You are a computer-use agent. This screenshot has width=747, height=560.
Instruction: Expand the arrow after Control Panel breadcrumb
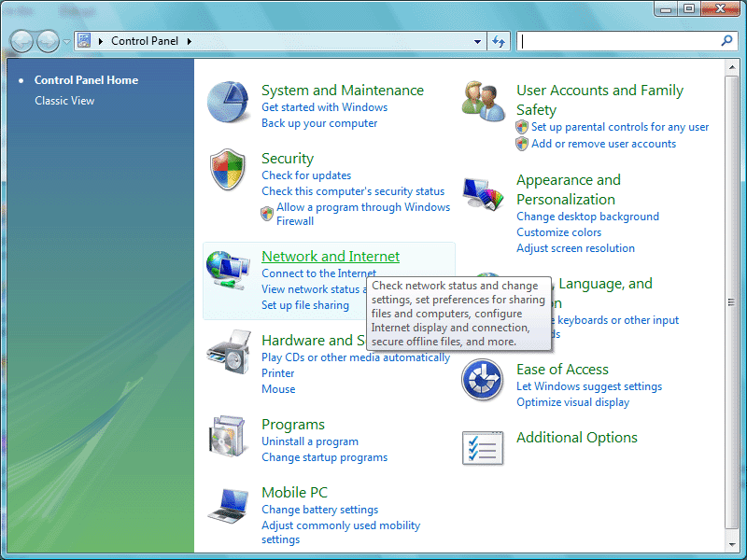[190, 41]
